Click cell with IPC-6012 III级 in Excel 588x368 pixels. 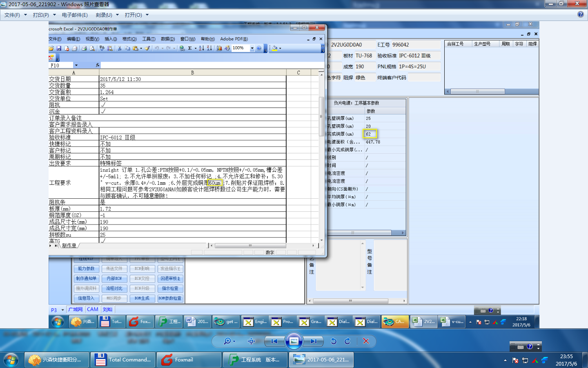coord(192,138)
